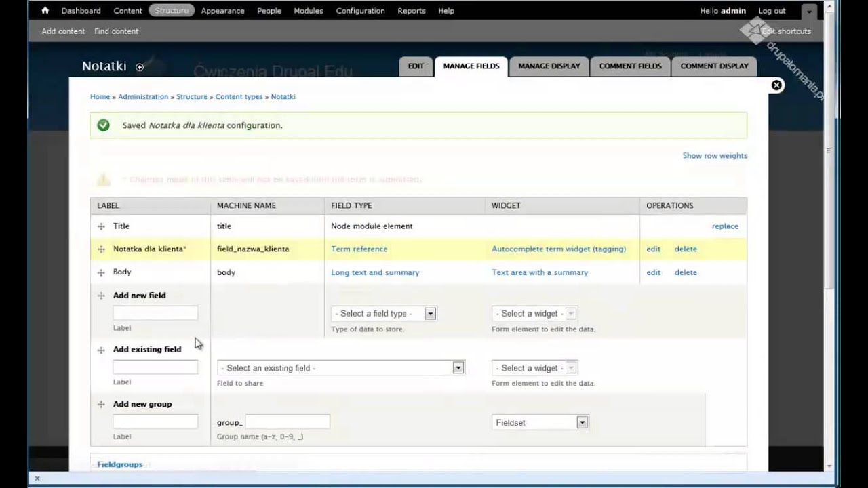Click the drag handle for Add new field
Viewport: 868px width, 488px height.
(101, 296)
